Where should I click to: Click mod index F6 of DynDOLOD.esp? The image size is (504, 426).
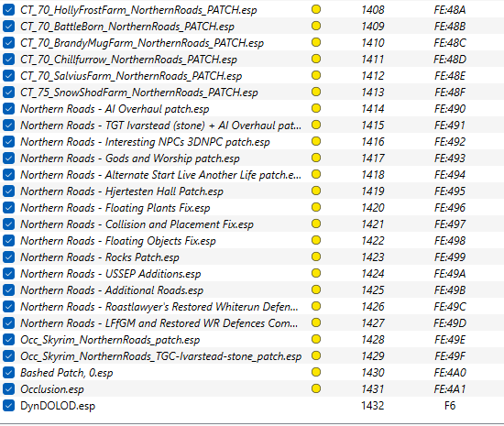pyautogui.click(x=450, y=406)
